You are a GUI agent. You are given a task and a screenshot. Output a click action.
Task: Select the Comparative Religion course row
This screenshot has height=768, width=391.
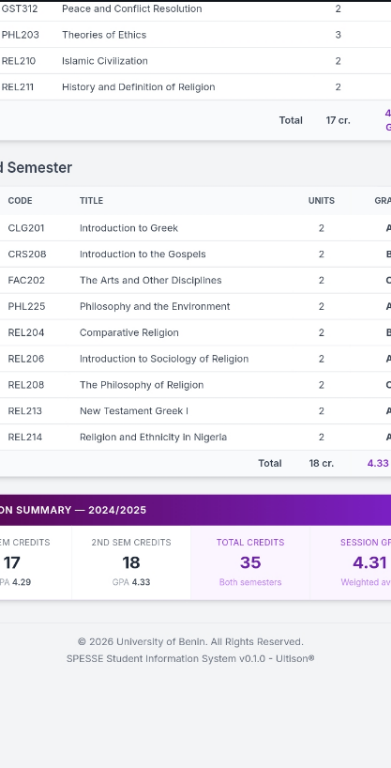click(196, 333)
